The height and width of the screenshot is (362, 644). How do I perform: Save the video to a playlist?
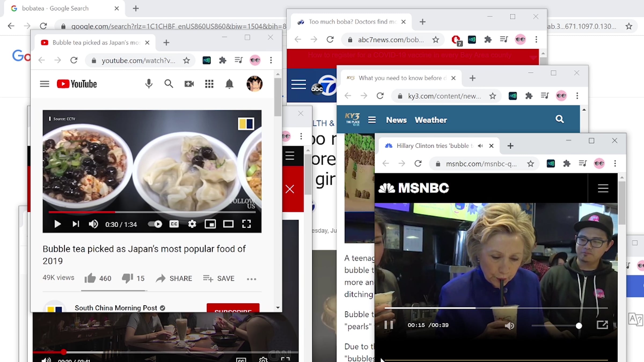tap(219, 278)
